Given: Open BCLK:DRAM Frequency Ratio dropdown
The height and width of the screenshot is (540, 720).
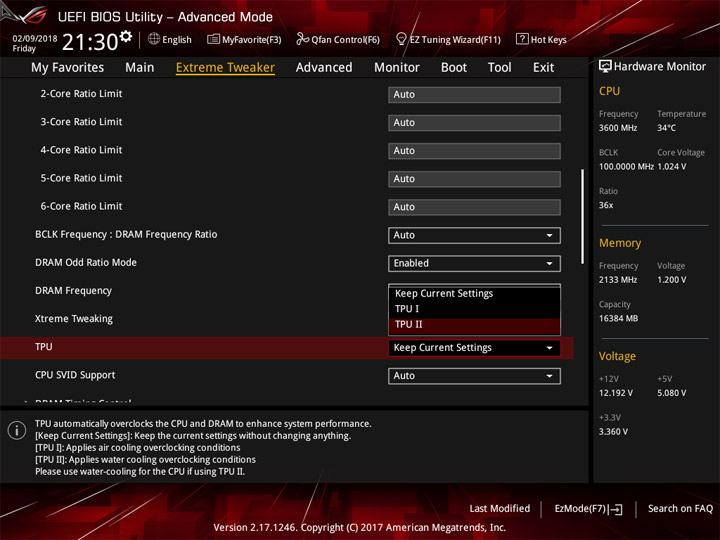Looking at the screenshot, I should (x=474, y=235).
